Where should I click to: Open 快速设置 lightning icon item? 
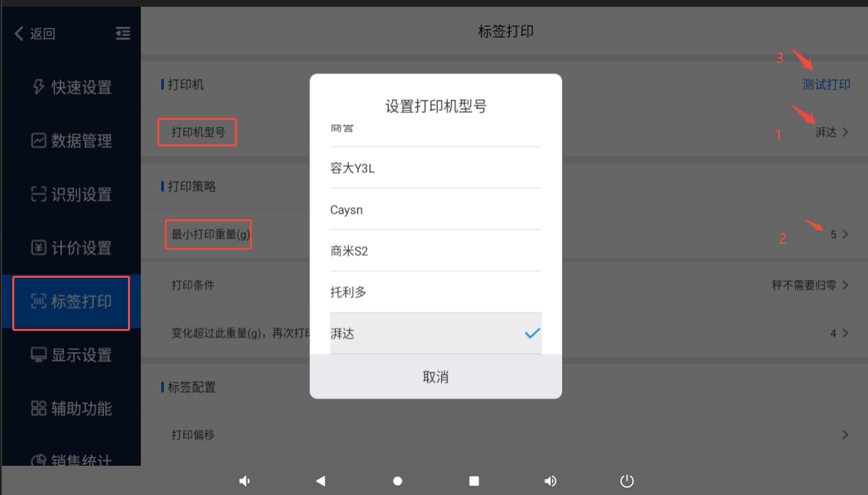click(x=71, y=87)
